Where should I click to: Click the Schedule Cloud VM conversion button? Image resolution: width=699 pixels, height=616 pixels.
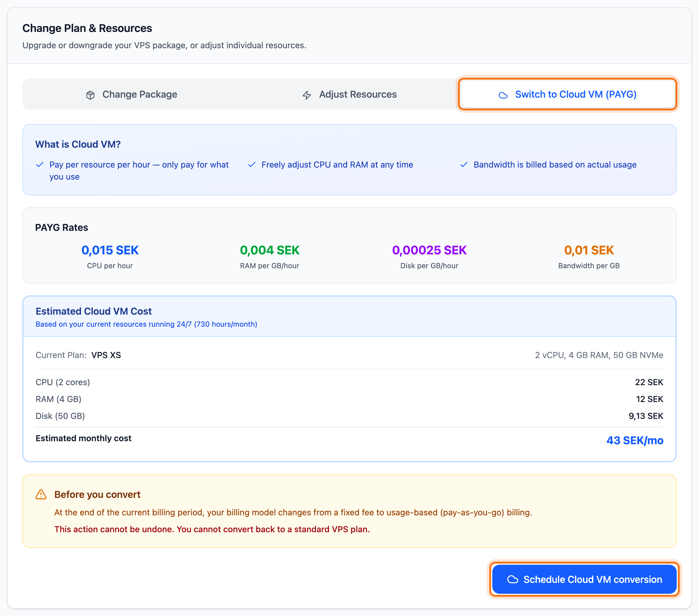[584, 580]
